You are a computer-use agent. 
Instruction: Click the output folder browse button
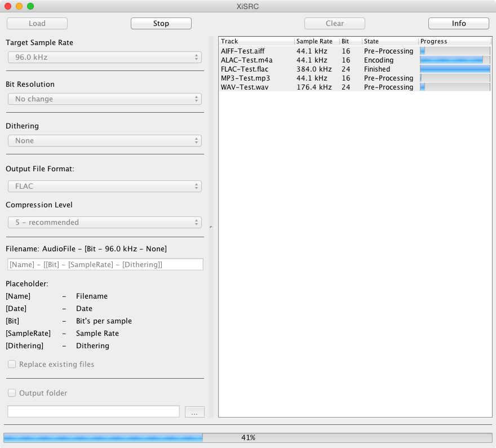coord(194,412)
